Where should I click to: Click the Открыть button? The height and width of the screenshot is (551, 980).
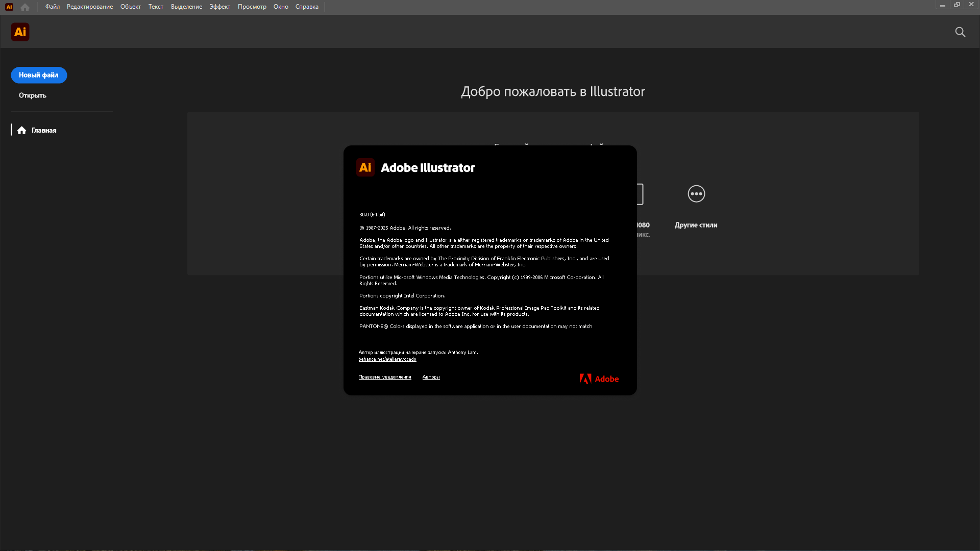pyautogui.click(x=32, y=95)
